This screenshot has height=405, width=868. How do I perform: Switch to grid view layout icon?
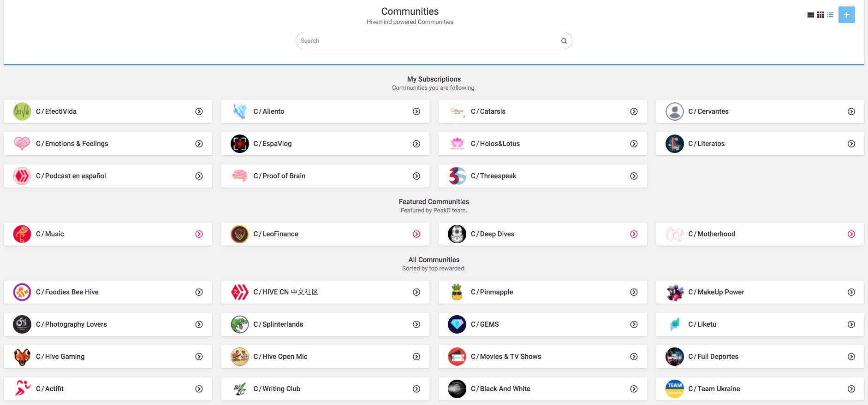point(820,15)
